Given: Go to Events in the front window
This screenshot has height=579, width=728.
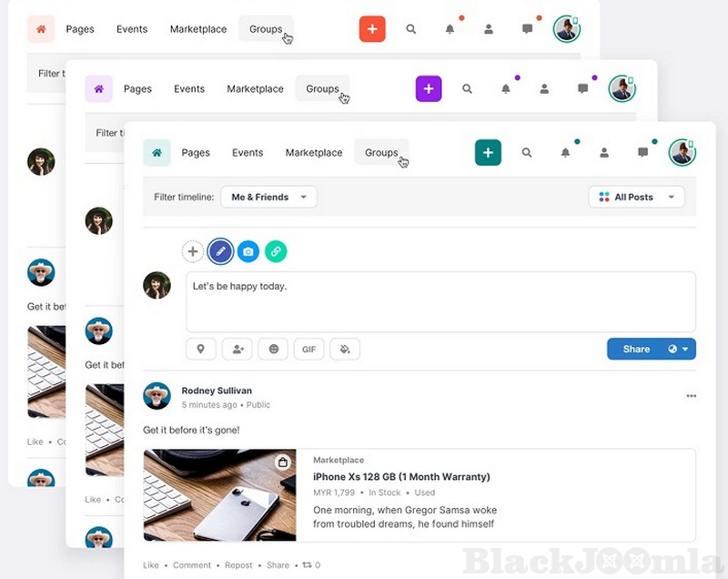Looking at the screenshot, I should click(x=248, y=153).
